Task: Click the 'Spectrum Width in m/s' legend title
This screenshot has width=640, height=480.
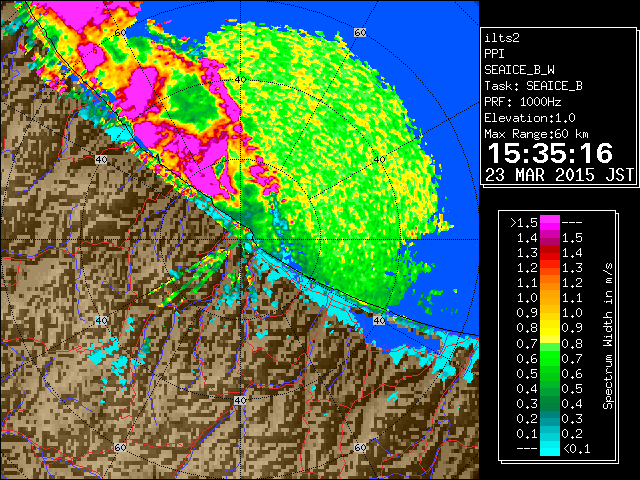Action: [x=608, y=336]
